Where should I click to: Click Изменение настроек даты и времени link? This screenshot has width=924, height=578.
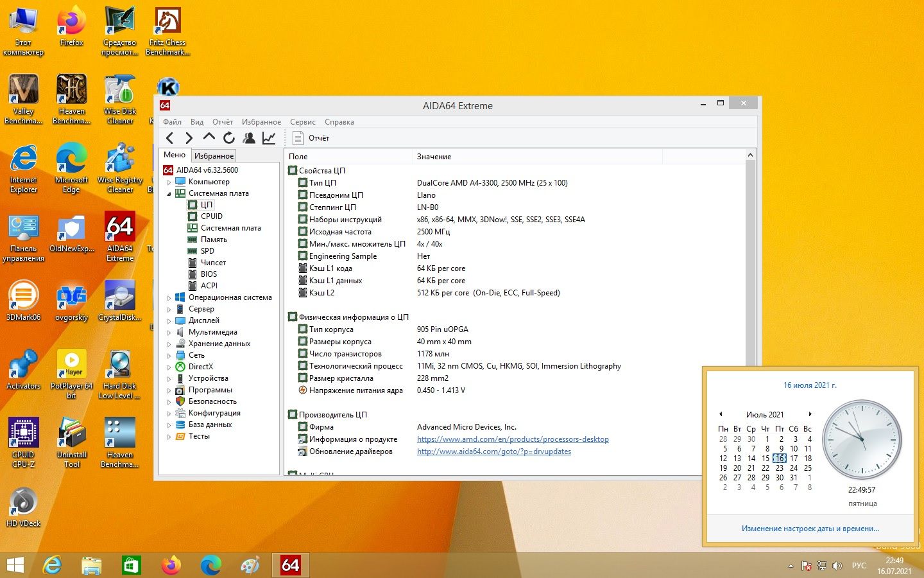coord(810,529)
